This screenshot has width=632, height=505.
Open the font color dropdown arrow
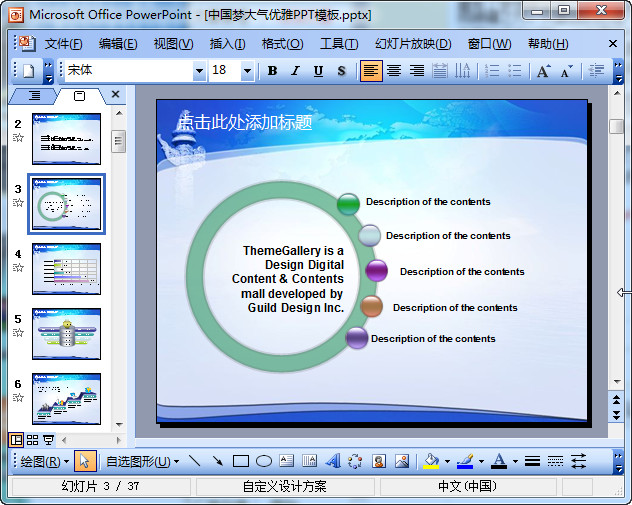(x=515, y=461)
